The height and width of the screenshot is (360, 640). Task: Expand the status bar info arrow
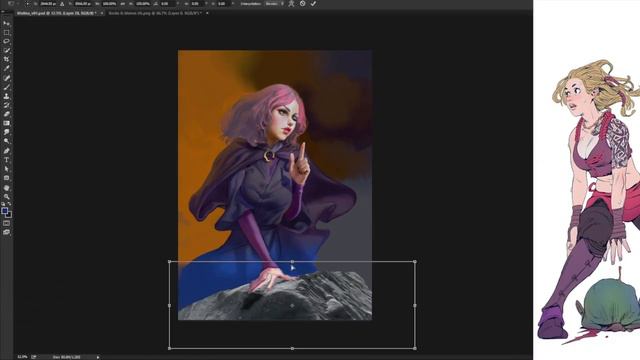coord(98,357)
